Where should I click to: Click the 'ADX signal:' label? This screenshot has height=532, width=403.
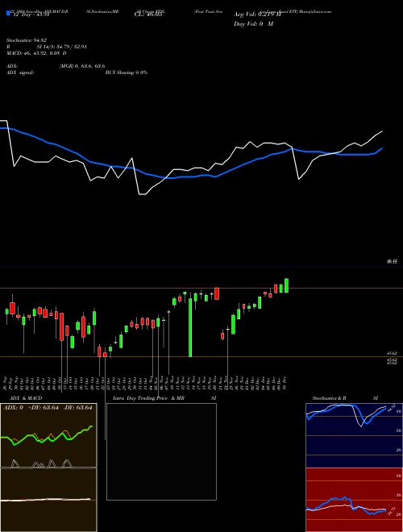point(20,73)
